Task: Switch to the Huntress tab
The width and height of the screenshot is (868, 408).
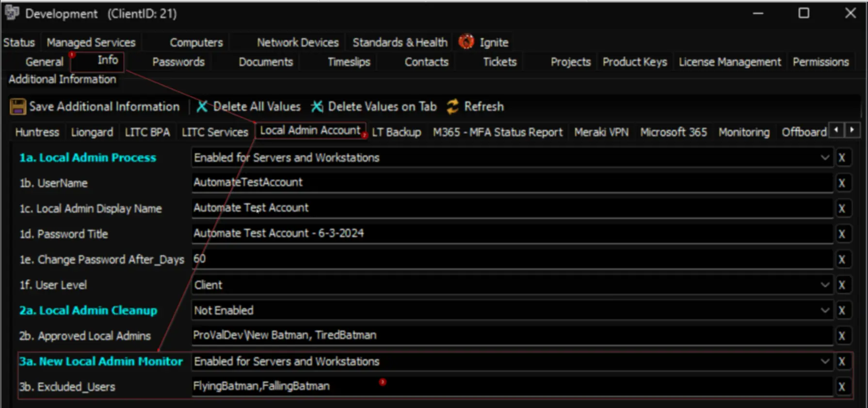Action: (37, 132)
